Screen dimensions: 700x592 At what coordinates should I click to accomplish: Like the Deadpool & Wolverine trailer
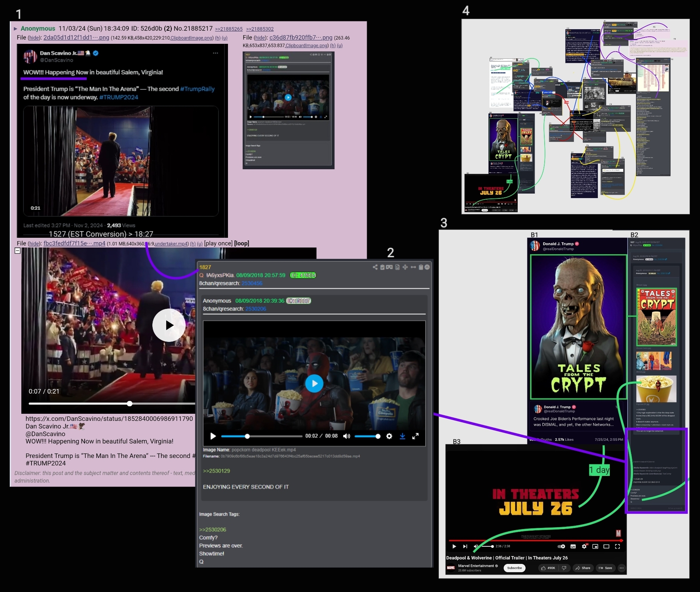tap(548, 568)
